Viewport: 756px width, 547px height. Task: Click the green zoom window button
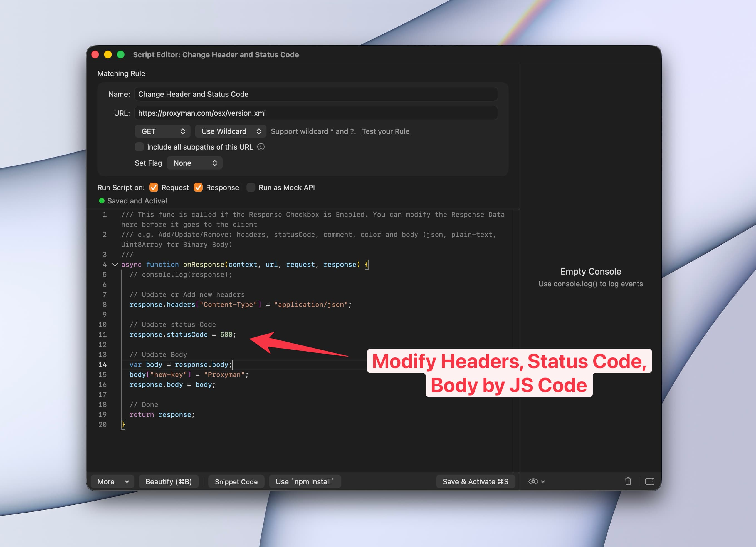tap(121, 55)
